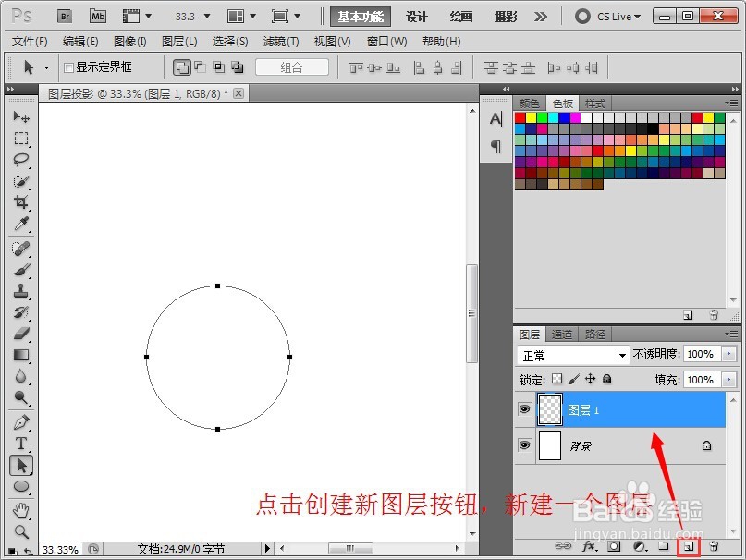Screen dimensions: 746x560
Task: Select the Eyedropper tool
Action: (21, 223)
